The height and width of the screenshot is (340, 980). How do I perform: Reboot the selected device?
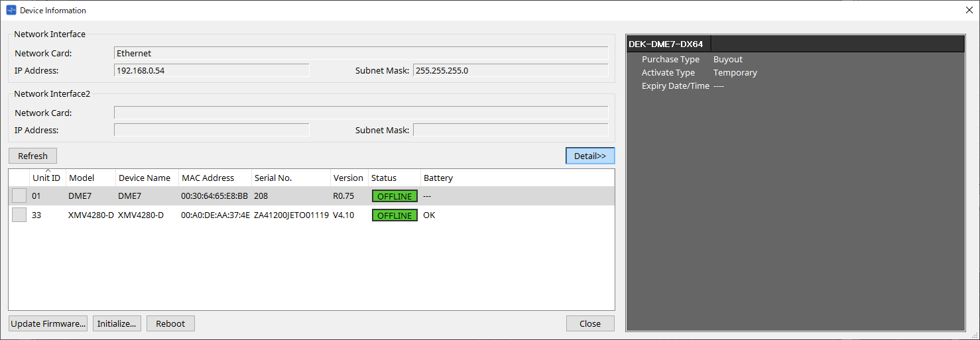point(170,323)
